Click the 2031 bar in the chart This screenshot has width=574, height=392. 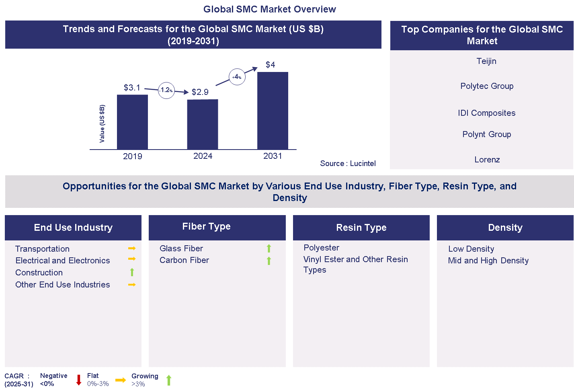pos(273,111)
